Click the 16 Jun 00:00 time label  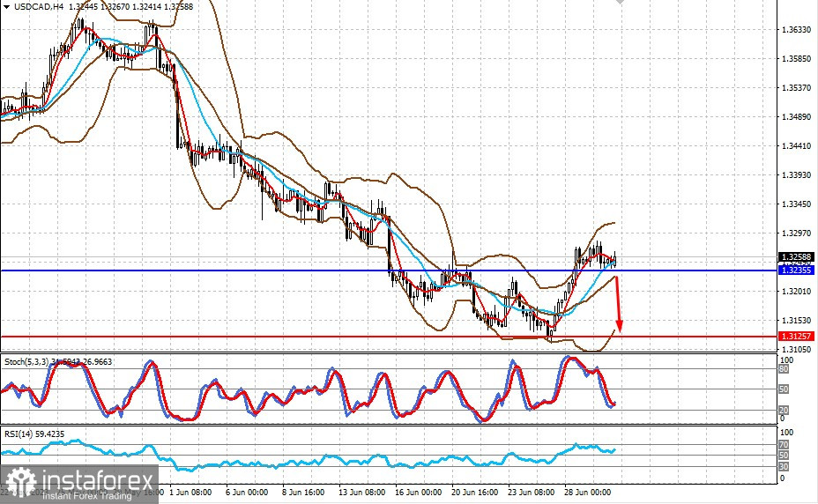coord(419,493)
